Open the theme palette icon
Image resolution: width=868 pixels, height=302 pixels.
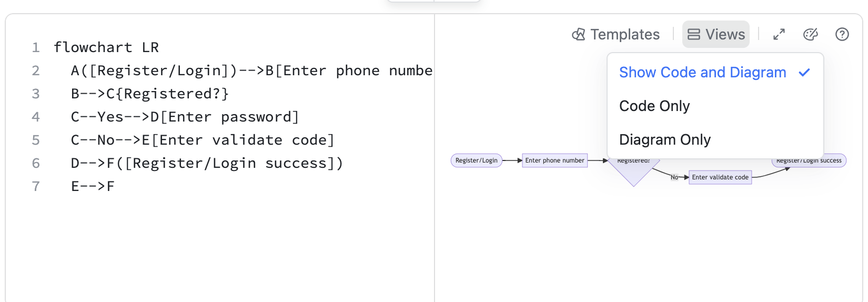point(811,35)
